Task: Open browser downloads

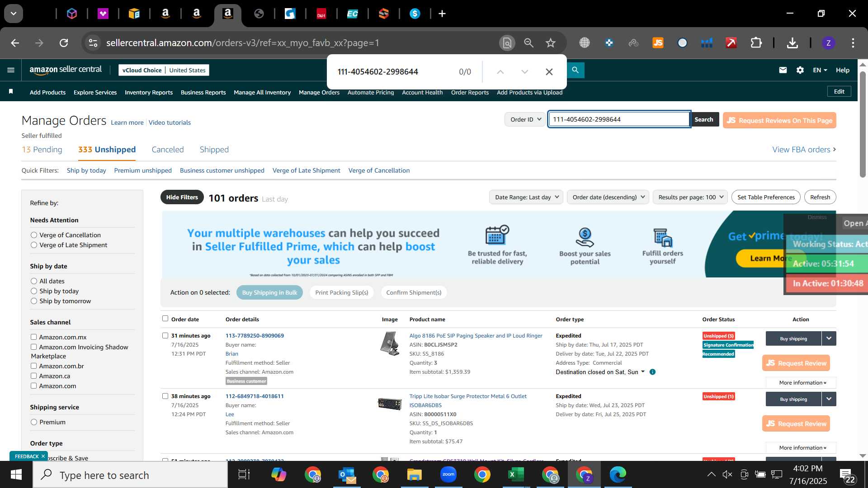Action: pyautogui.click(x=792, y=43)
